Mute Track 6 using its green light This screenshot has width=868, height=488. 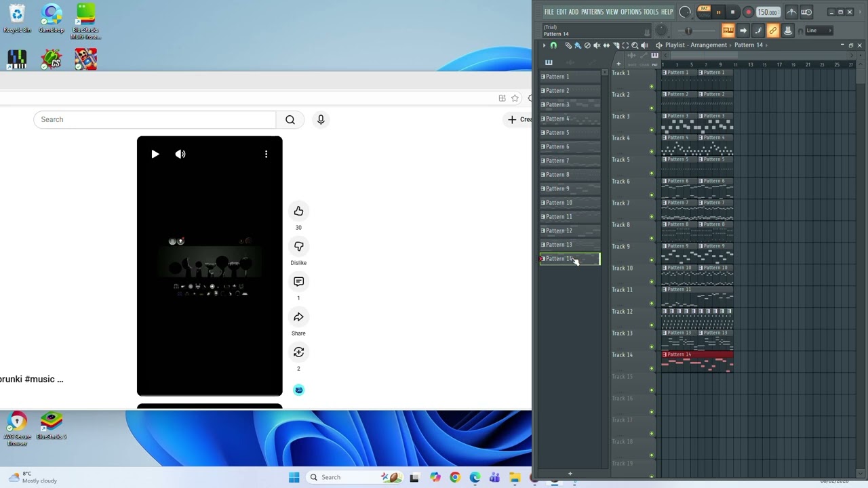tap(652, 195)
